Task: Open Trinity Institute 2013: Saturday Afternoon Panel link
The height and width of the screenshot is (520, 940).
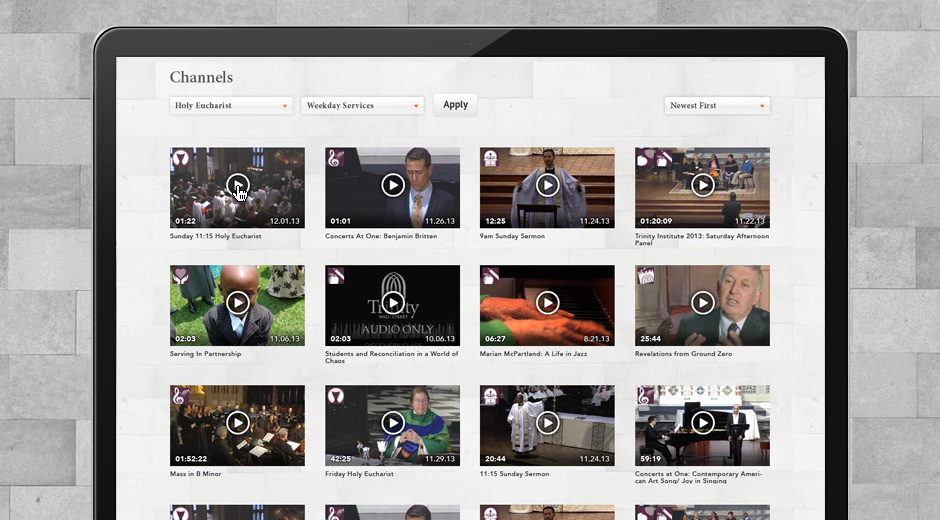Action: (702, 239)
